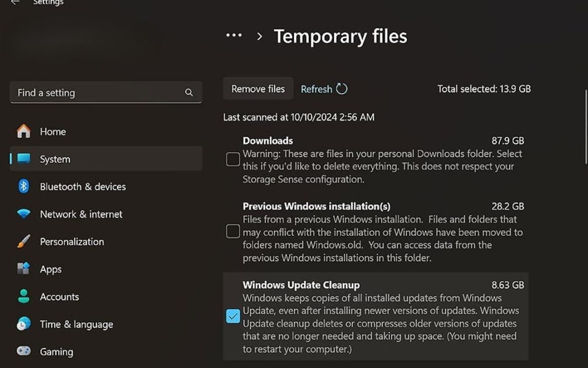Viewport: 588px width, 368px height.
Task: Go to Network & internet settings
Action: (x=81, y=214)
